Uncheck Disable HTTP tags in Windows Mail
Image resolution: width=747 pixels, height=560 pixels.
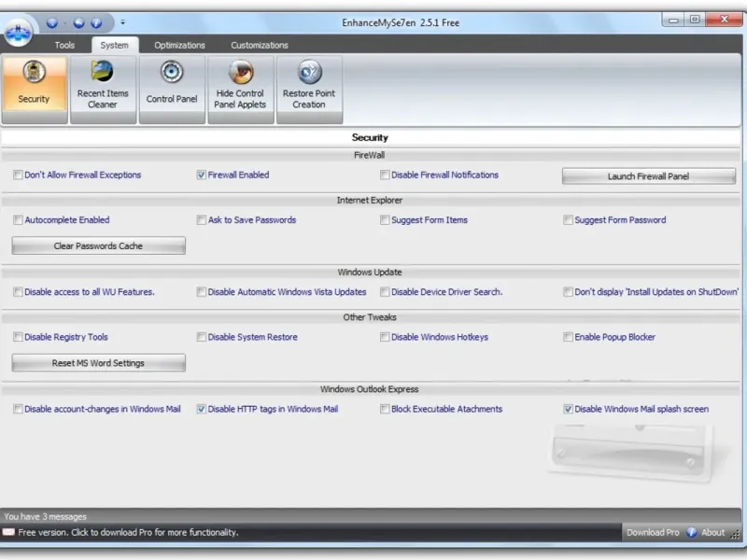[x=202, y=409]
